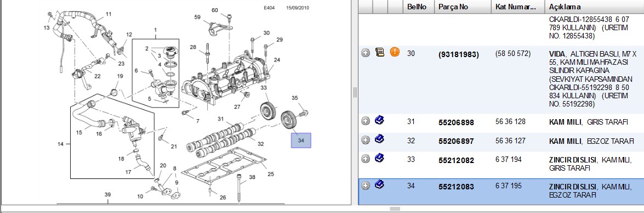Click catalogue number 56 36 127
Screen dimensions: 644x213
point(510,141)
